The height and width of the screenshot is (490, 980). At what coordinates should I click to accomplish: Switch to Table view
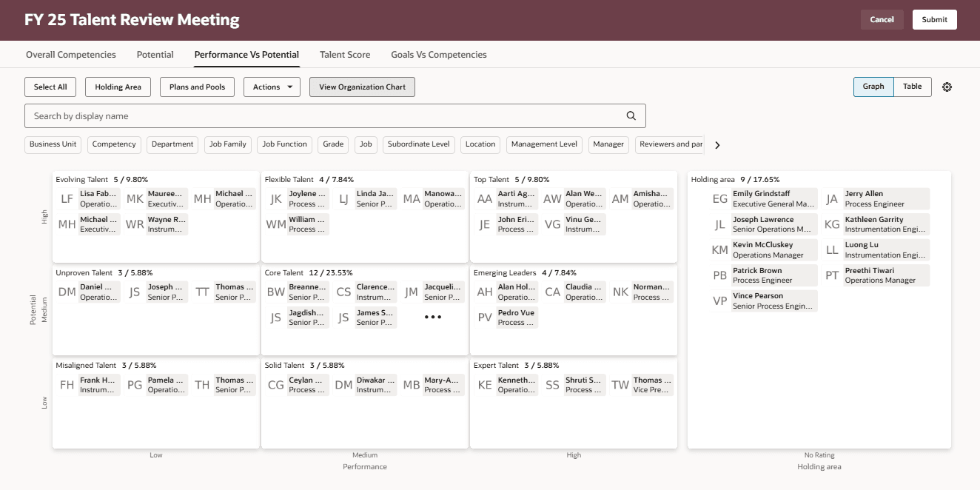[x=912, y=87]
